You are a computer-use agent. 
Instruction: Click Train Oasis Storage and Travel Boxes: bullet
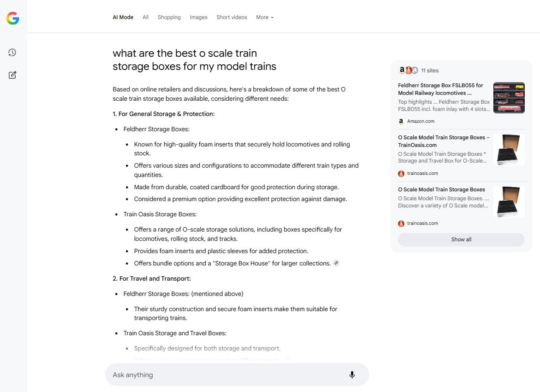click(175, 333)
